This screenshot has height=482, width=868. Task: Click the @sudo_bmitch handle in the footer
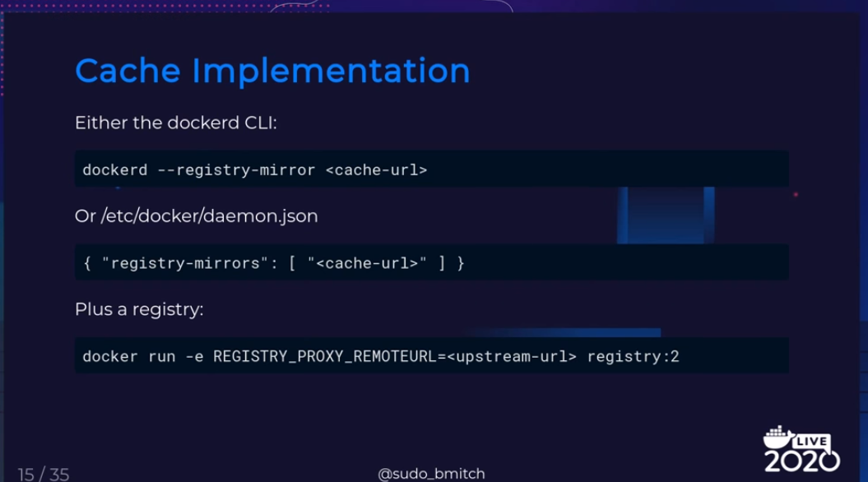431,474
